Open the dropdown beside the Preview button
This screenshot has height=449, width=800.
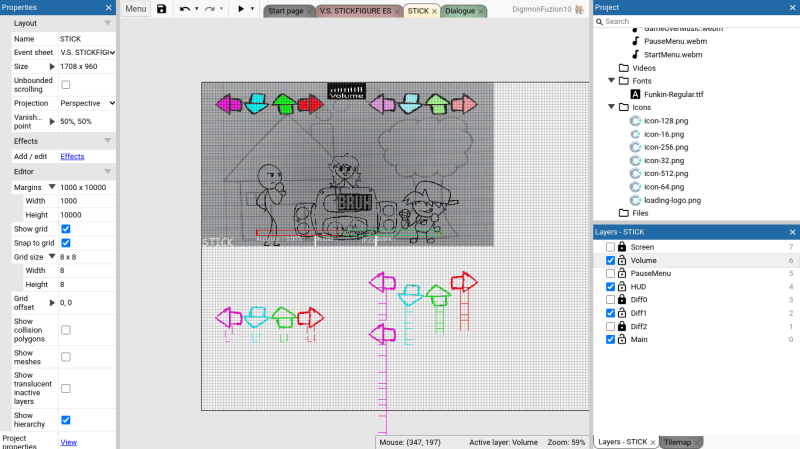coord(253,9)
